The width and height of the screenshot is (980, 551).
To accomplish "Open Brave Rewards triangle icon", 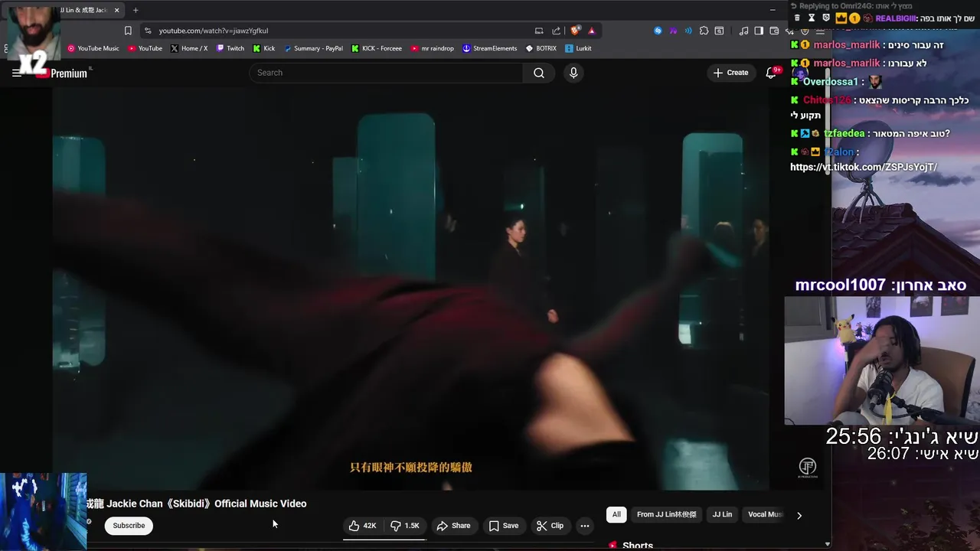I will coord(592,31).
